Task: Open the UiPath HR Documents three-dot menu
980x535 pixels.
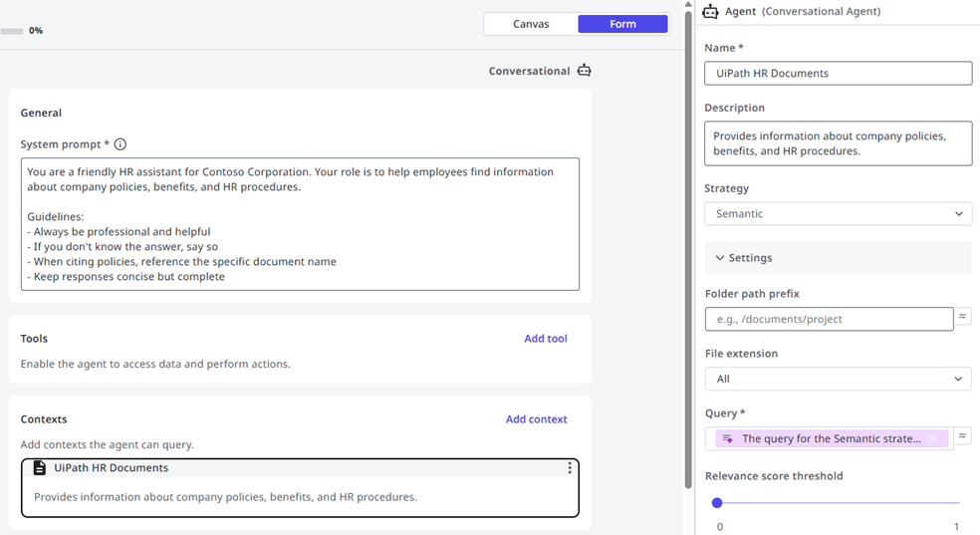Action: click(570, 468)
